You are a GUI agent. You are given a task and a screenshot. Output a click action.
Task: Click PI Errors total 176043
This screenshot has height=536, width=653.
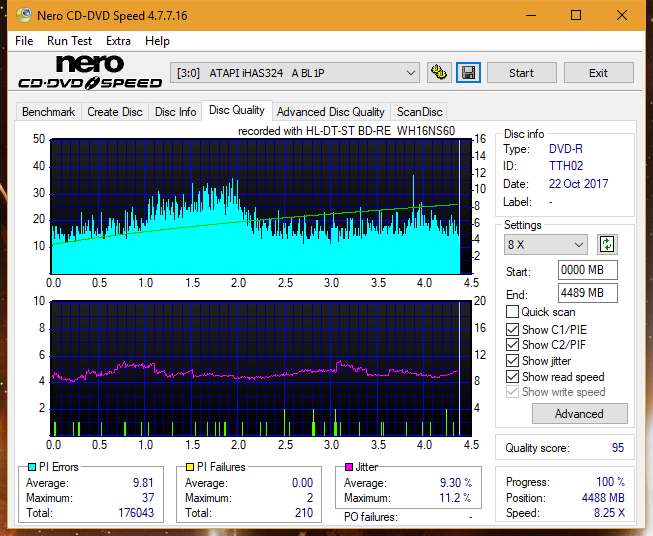coord(136,513)
